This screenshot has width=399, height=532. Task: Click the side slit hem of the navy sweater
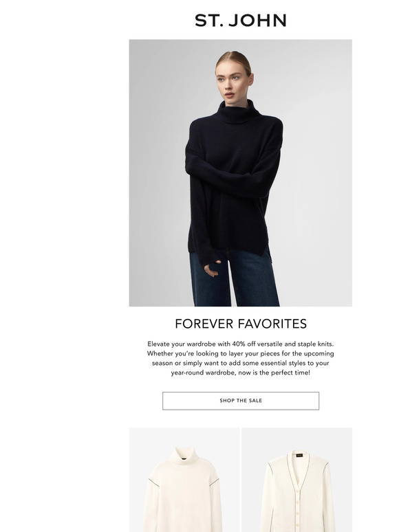[x=269, y=254]
